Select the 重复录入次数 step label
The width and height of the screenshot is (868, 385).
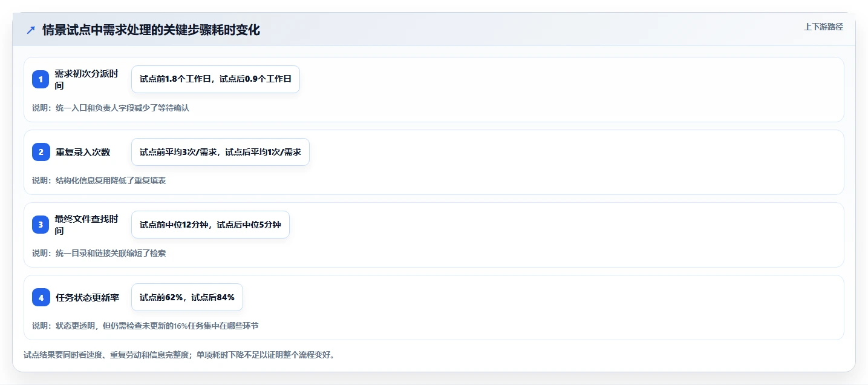click(x=83, y=152)
